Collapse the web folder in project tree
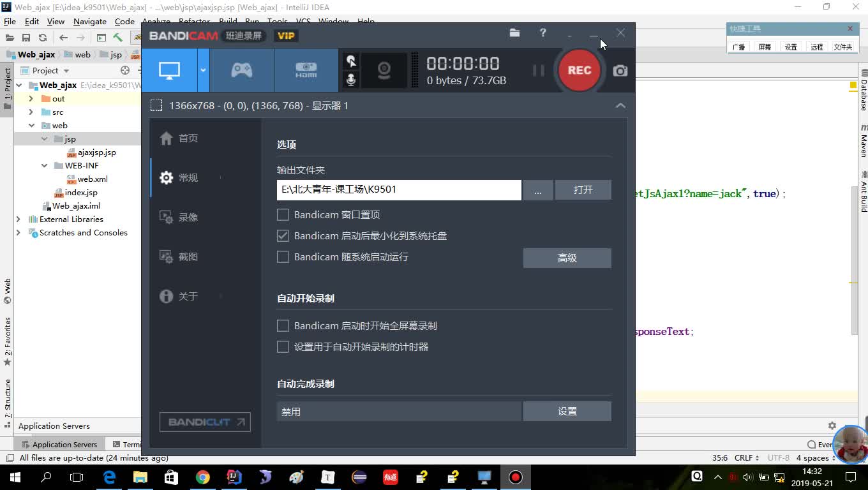Screen dimensions: 868x490 (x=31, y=126)
